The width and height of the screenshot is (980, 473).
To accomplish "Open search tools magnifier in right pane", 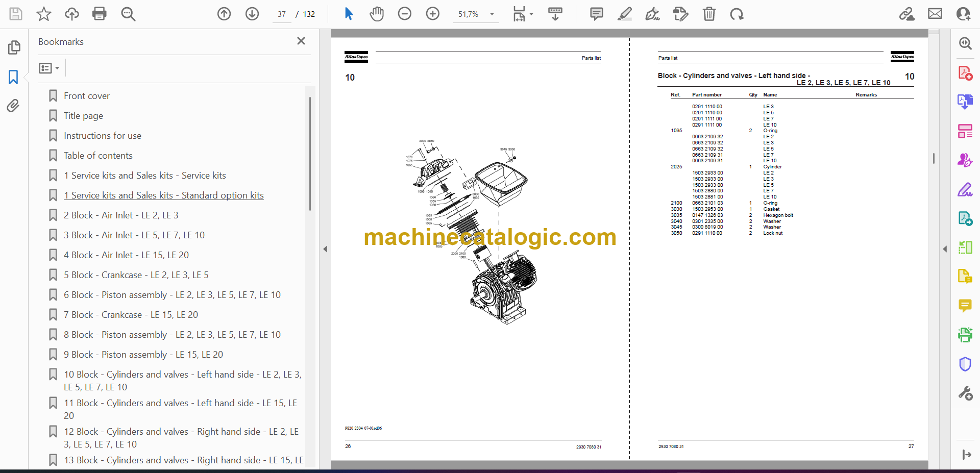I will pyautogui.click(x=965, y=43).
